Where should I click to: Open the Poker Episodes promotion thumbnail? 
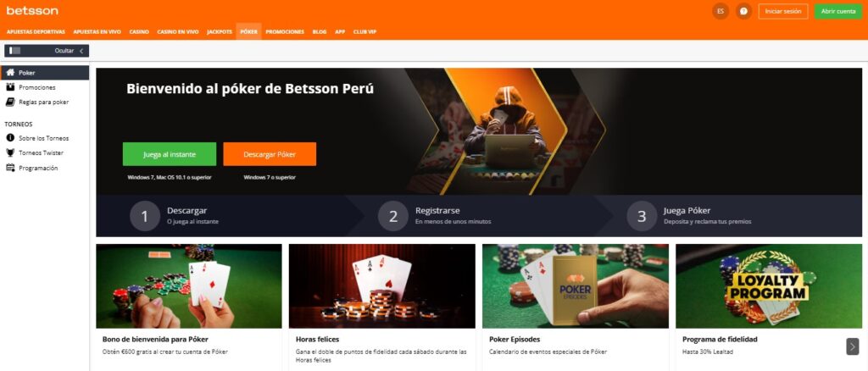click(576, 286)
